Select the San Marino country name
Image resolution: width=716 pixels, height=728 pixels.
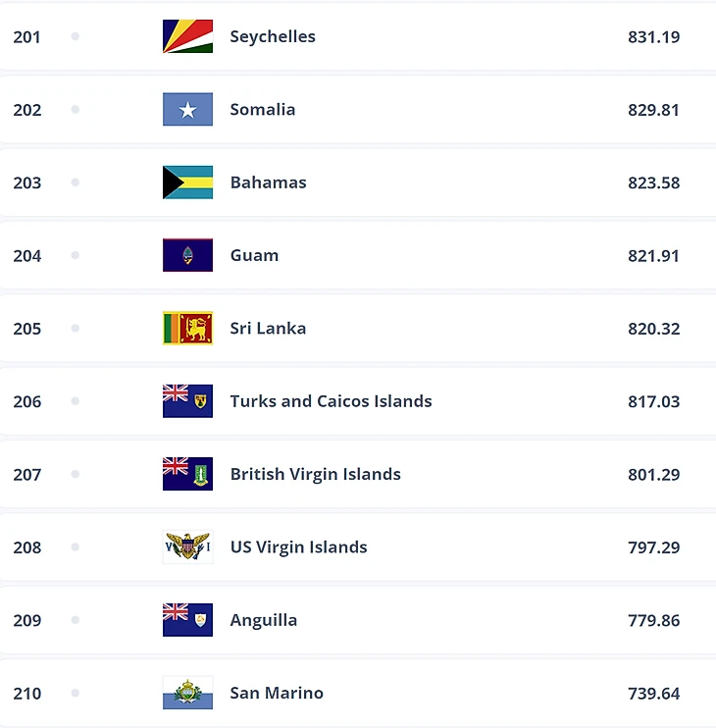click(277, 693)
